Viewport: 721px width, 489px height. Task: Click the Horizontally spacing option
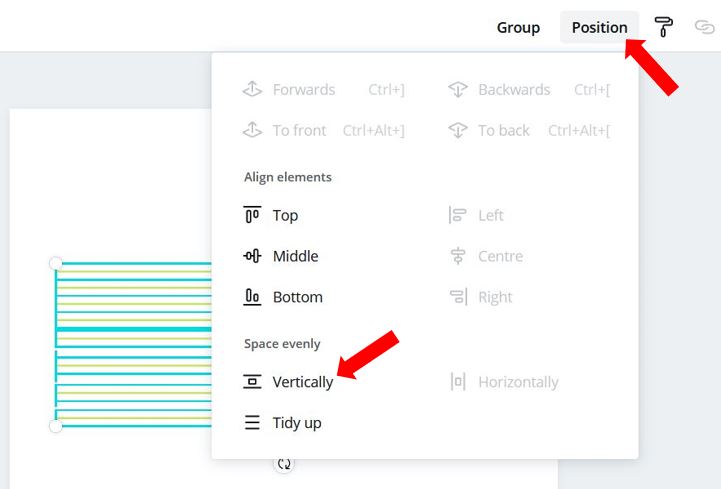[518, 382]
